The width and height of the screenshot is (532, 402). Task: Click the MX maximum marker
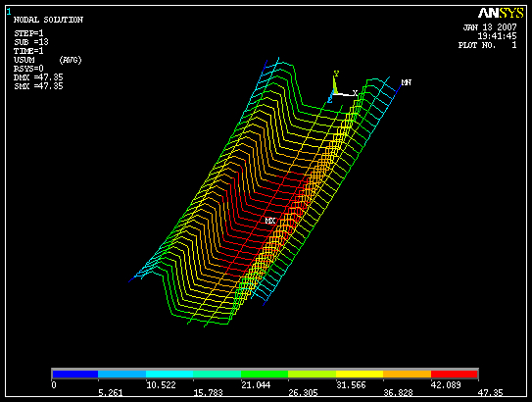(x=270, y=221)
